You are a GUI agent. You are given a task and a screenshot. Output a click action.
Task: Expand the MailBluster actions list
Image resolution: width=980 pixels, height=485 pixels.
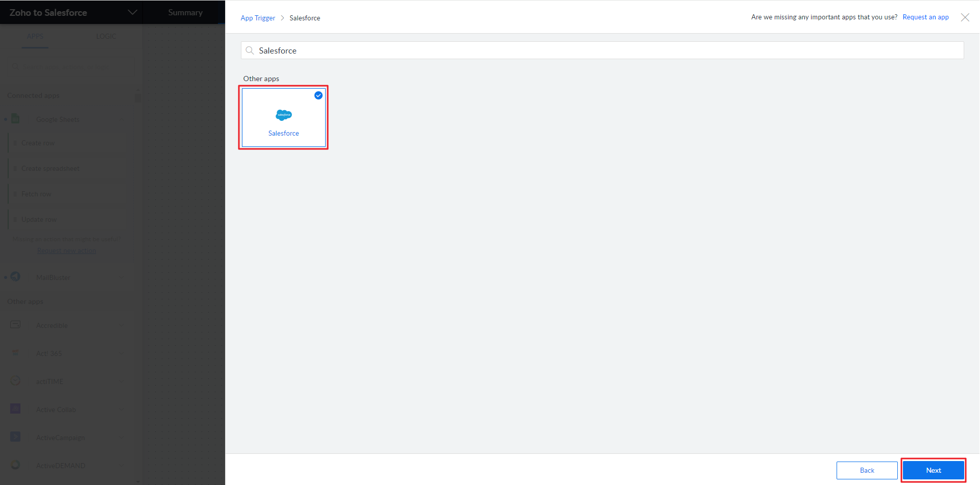(x=121, y=277)
